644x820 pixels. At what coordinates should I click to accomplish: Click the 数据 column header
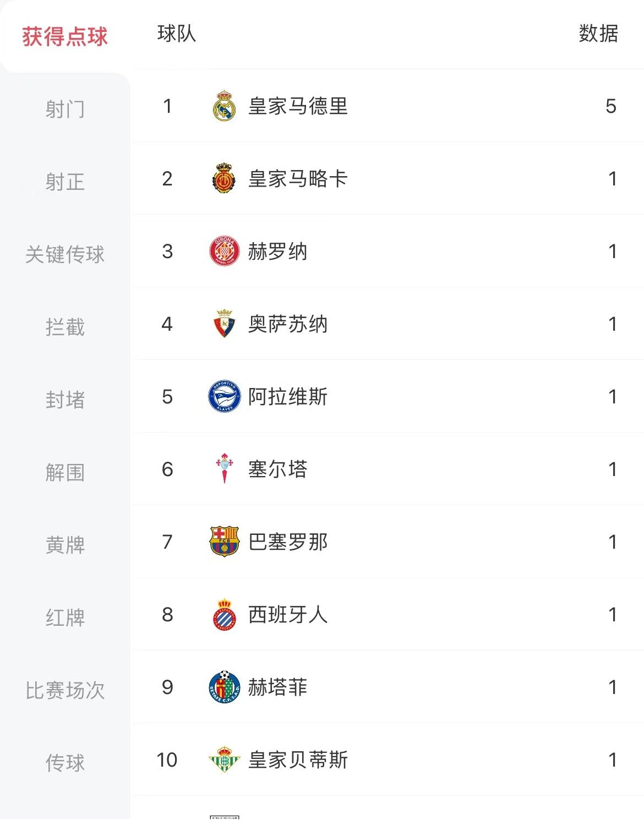point(598,34)
